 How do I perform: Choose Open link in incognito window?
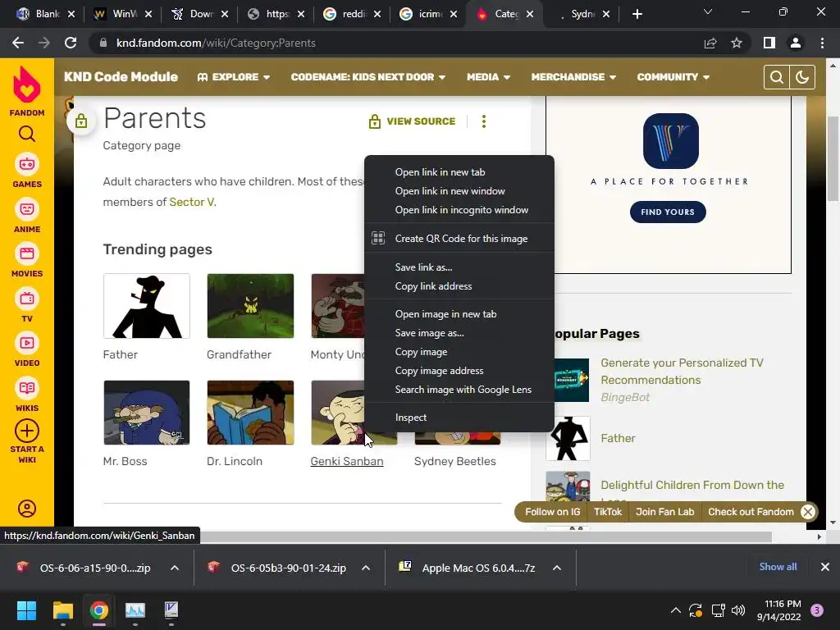tap(459, 210)
